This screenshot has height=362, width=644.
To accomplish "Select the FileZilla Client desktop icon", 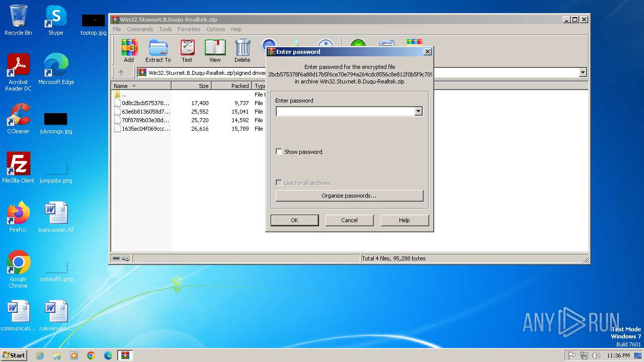I will click(x=18, y=168).
